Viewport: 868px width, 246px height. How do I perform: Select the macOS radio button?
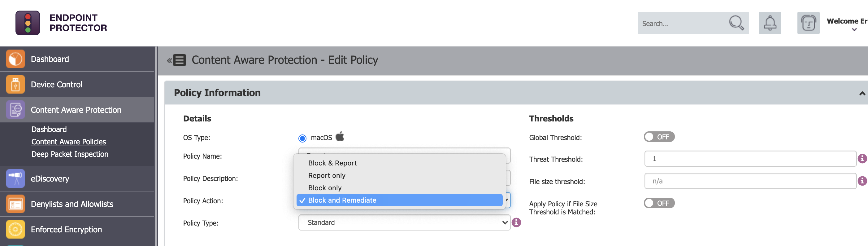click(x=302, y=138)
